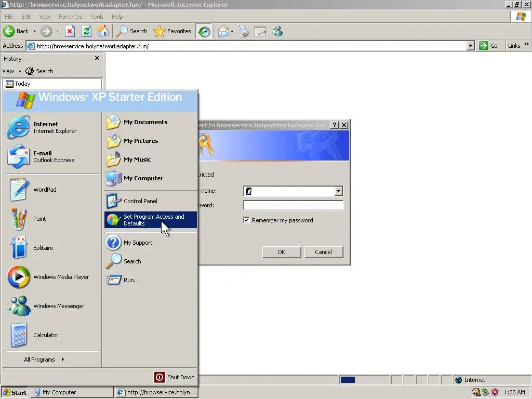Choose Search in Start menu

[150, 262]
